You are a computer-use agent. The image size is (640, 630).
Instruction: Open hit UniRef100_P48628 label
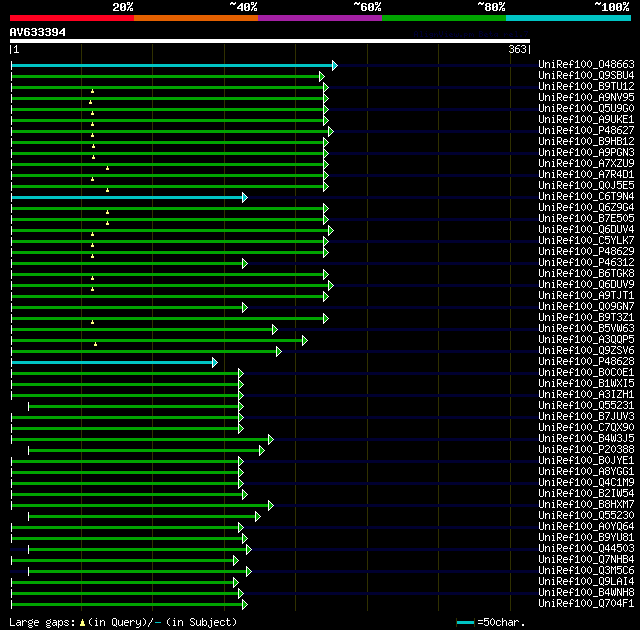(x=586, y=361)
